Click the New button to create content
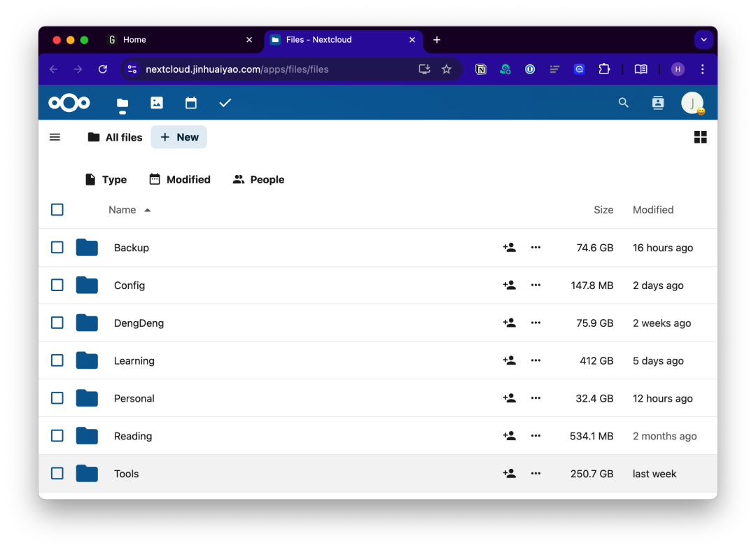Screen dimensions: 756x550 pos(178,136)
